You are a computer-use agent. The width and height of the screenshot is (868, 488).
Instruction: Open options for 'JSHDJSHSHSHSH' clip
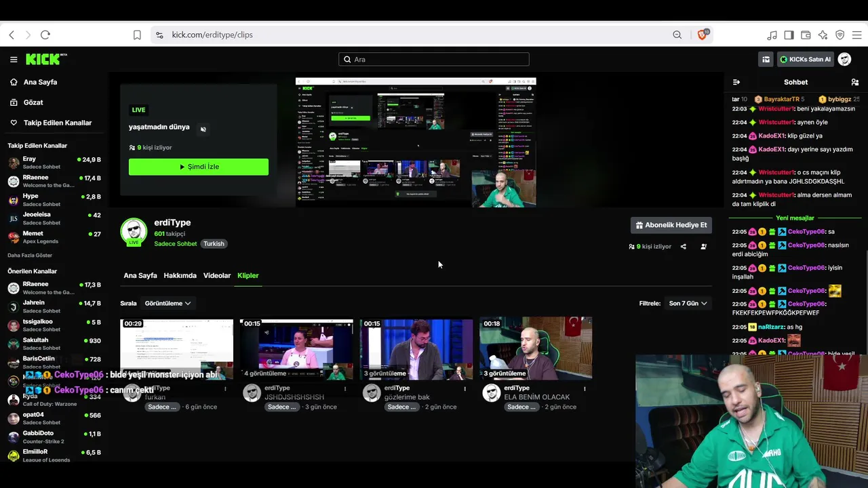(345, 389)
